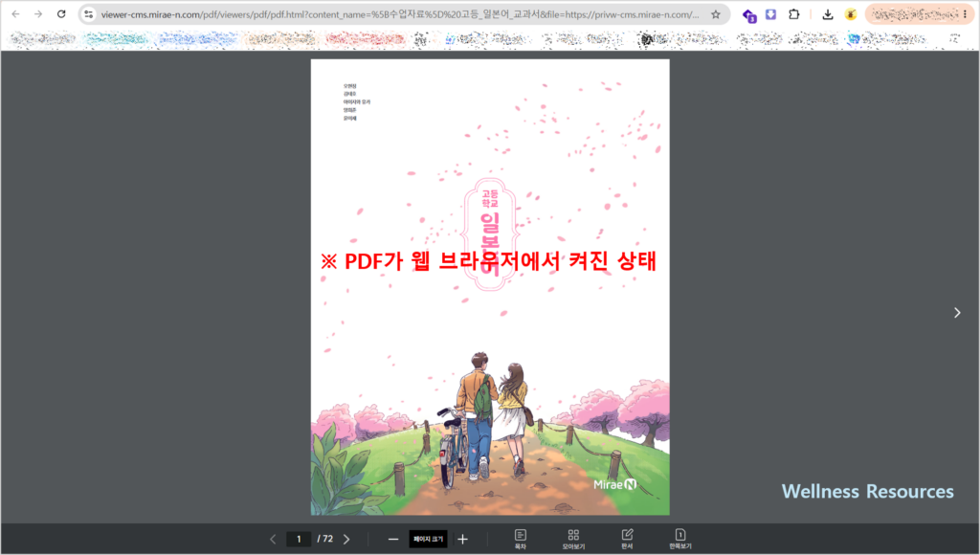
Task: Open the browser three-dot menu
Action: (x=966, y=13)
